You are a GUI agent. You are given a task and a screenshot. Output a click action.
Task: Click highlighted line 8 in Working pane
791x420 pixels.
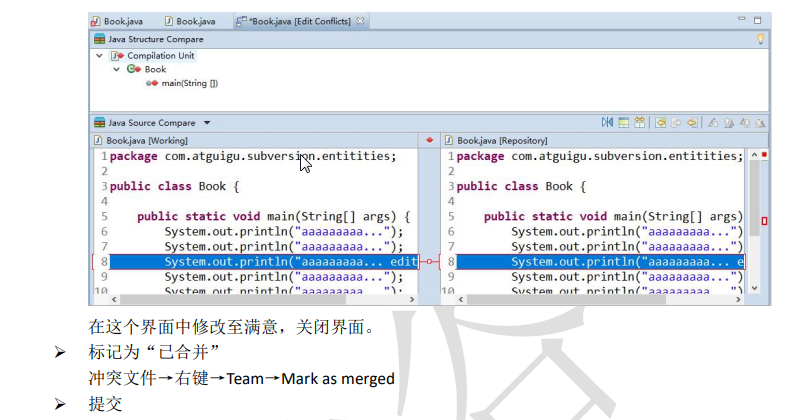point(264,262)
